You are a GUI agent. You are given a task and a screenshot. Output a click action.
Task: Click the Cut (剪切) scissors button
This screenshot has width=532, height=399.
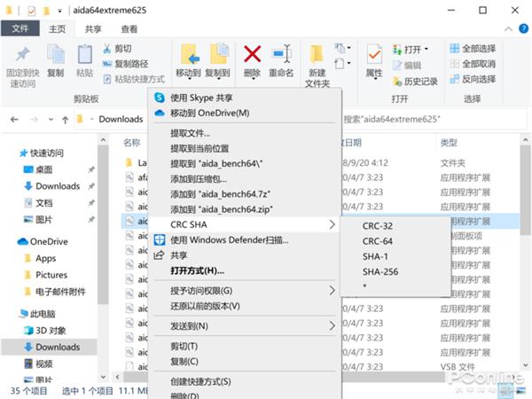click(x=117, y=49)
